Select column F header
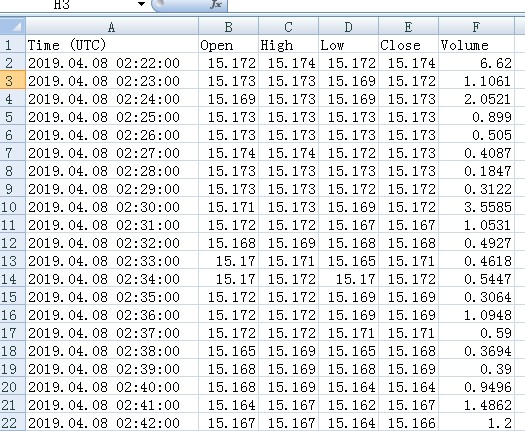The image size is (525, 431). [476, 26]
